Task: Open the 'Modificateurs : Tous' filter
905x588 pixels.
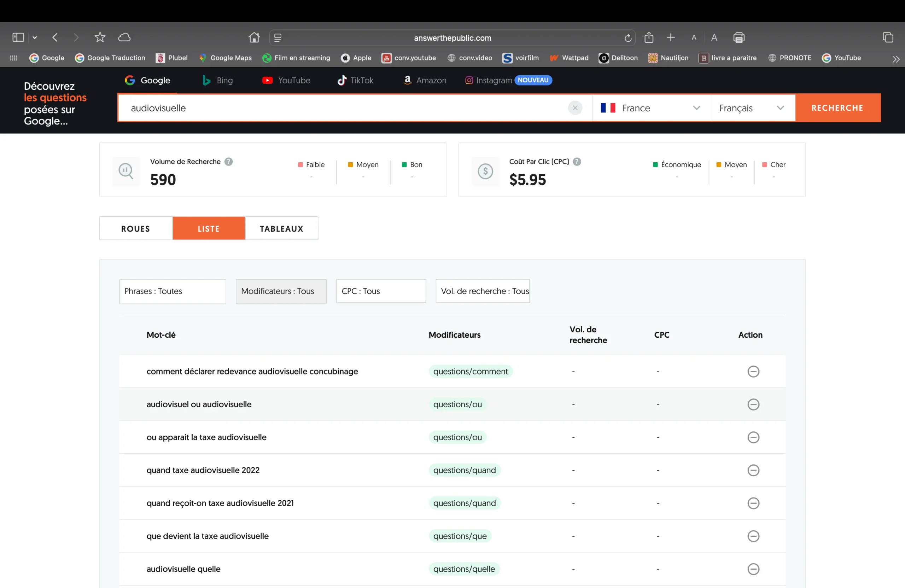Action: coord(281,291)
